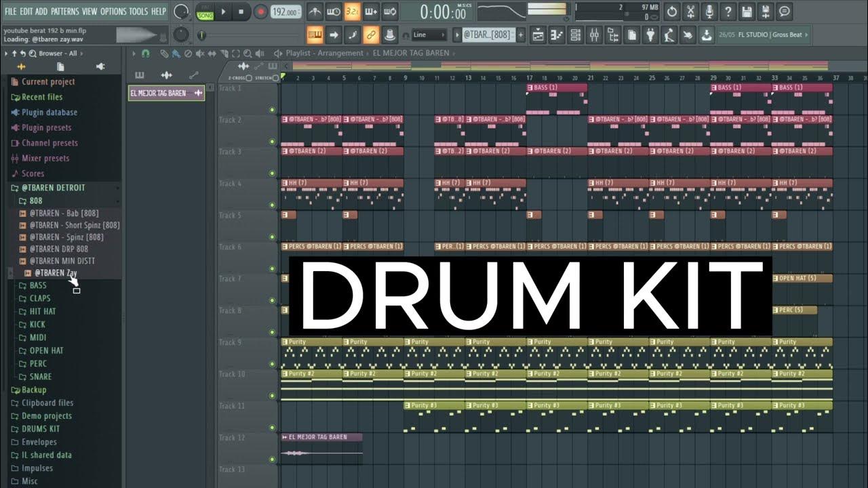The image size is (868, 488).
Task: Click the 192.000 tempo field
Action: [285, 12]
